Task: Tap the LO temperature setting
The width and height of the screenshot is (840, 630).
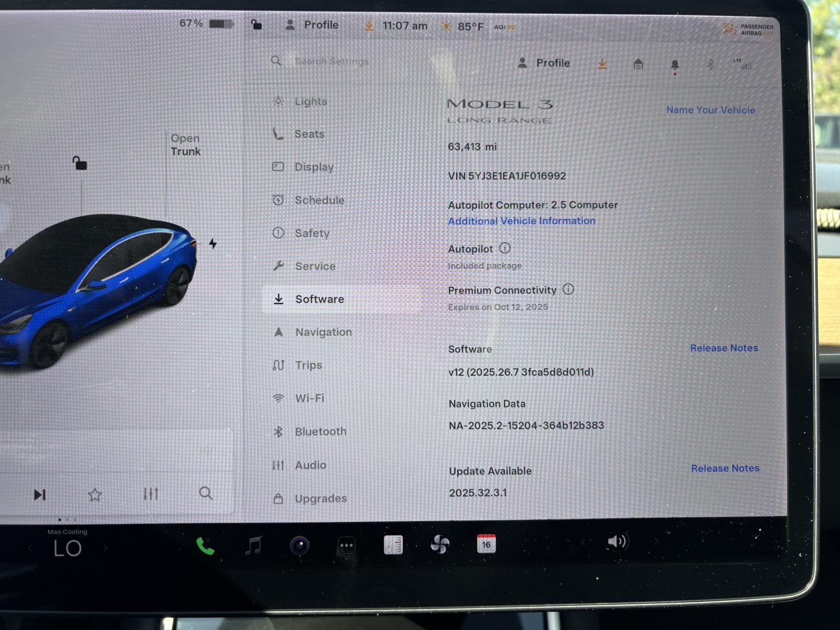Action: tap(67, 549)
